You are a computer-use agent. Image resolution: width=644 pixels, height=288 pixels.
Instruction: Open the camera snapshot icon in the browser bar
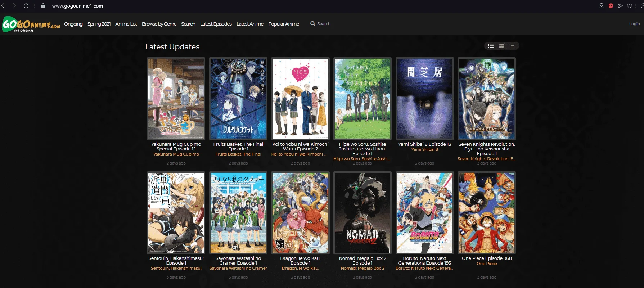click(x=602, y=6)
